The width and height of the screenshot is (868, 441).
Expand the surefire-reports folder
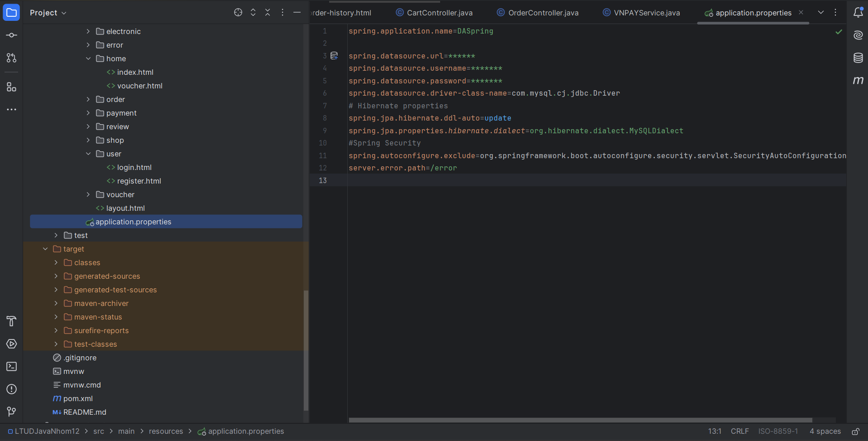pyautogui.click(x=56, y=330)
